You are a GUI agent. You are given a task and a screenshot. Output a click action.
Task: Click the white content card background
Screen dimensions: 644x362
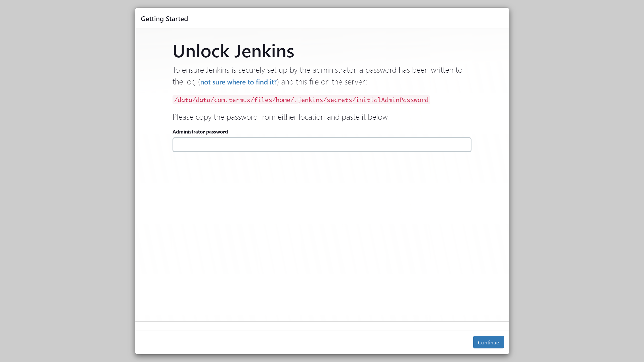(322, 226)
